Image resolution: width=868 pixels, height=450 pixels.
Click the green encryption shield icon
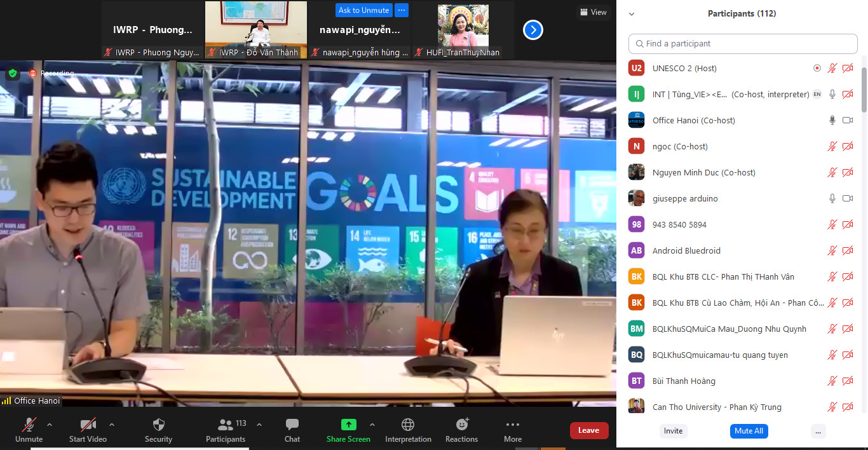(13, 73)
